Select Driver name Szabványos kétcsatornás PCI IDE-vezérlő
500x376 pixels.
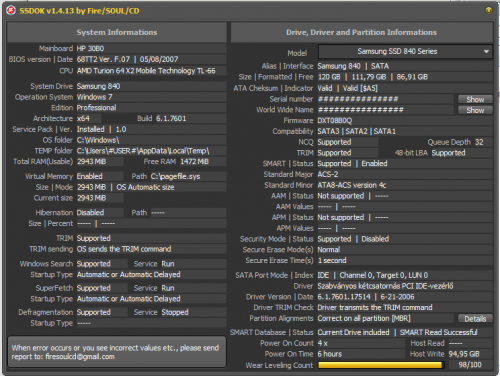click(x=385, y=286)
